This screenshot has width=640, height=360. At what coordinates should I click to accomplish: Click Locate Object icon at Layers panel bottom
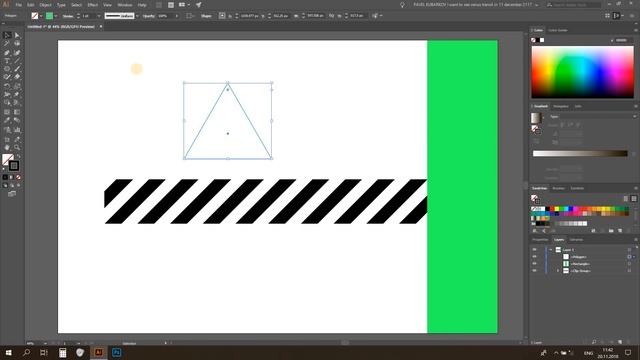click(x=594, y=342)
